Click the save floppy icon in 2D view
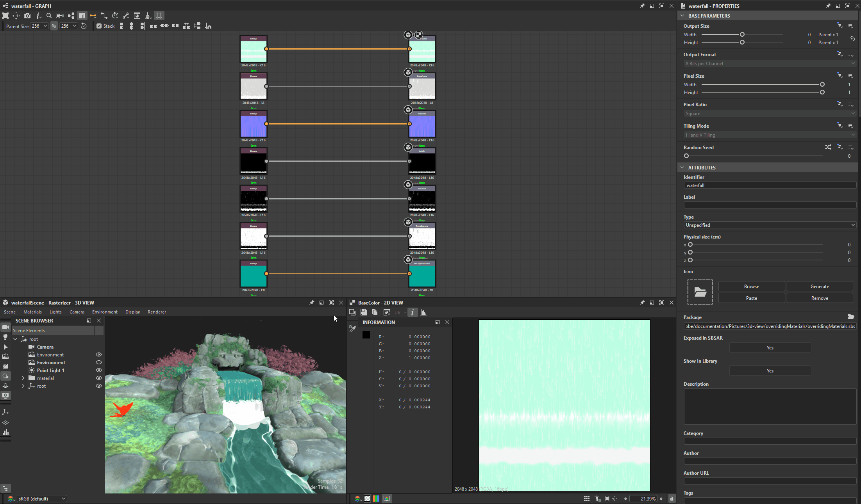Image resolution: width=861 pixels, height=504 pixels. tap(364, 312)
